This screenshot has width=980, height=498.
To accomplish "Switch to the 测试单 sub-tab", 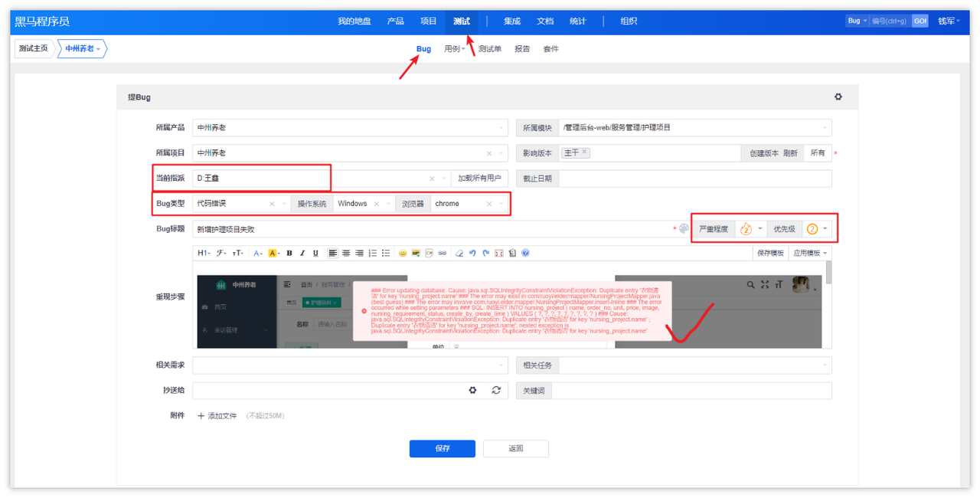I will [x=490, y=49].
